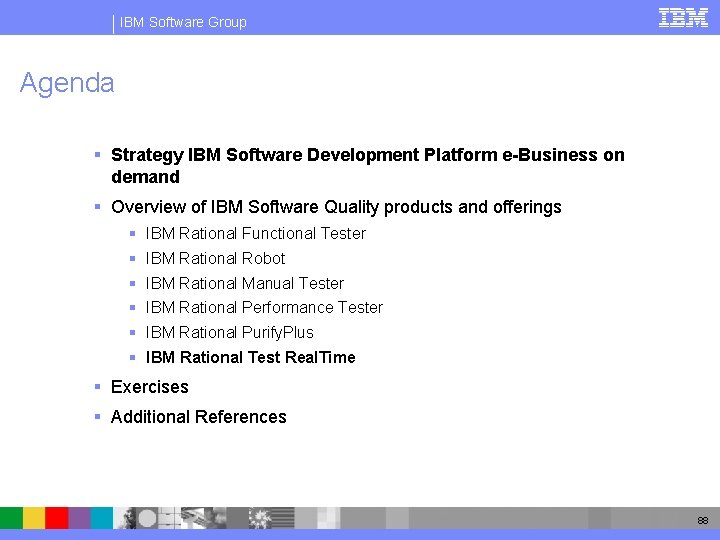Click the 'IBM Software Group' header text
720x540 pixels.
point(183,22)
